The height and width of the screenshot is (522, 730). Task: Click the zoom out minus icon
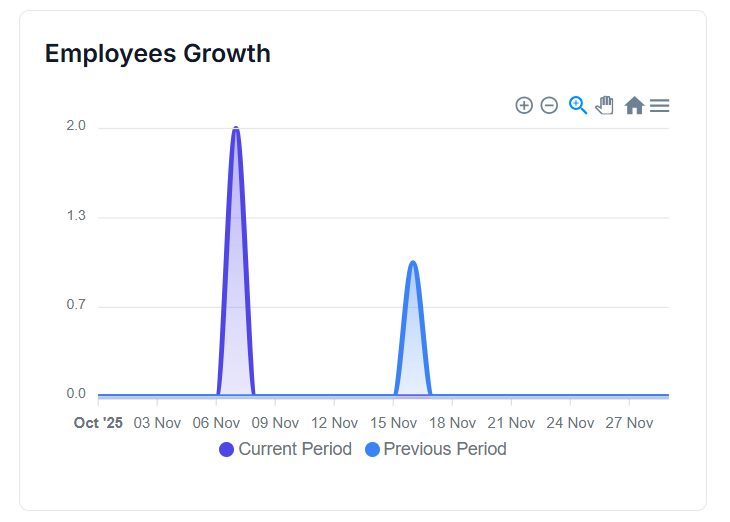(549, 106)
